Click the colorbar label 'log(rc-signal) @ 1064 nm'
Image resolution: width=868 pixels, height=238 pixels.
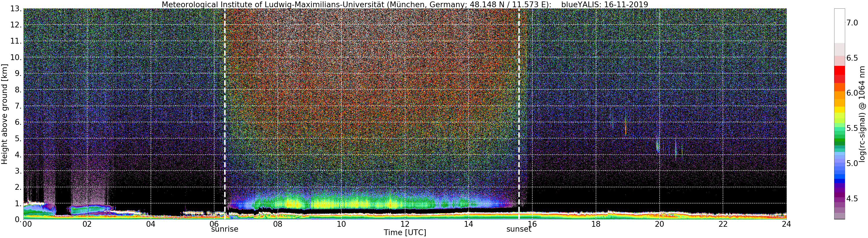tap(863, 114)
